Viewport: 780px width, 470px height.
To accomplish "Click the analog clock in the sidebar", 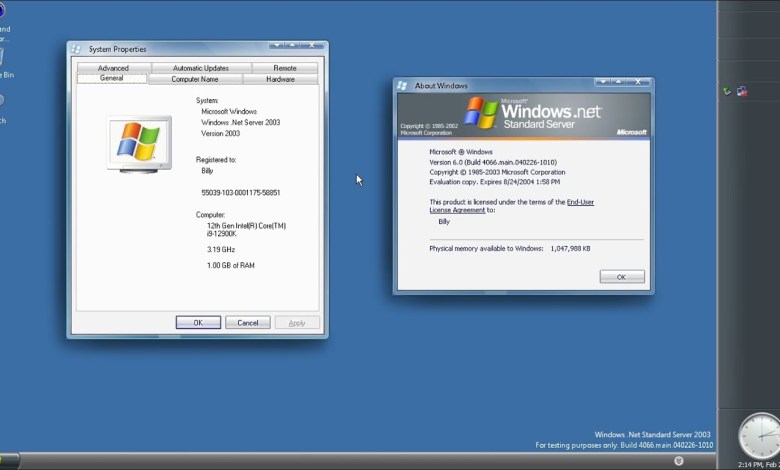I will (x=759, y=435).
